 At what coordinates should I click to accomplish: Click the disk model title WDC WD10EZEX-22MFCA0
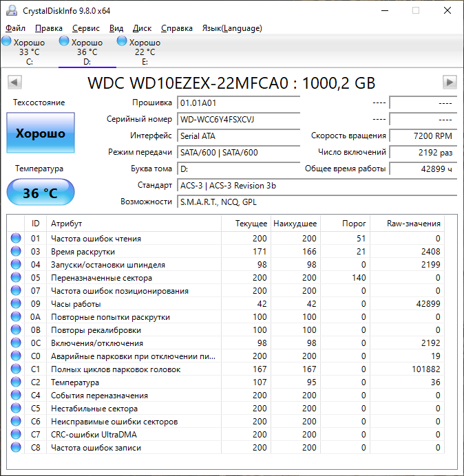tap(188, 83)
